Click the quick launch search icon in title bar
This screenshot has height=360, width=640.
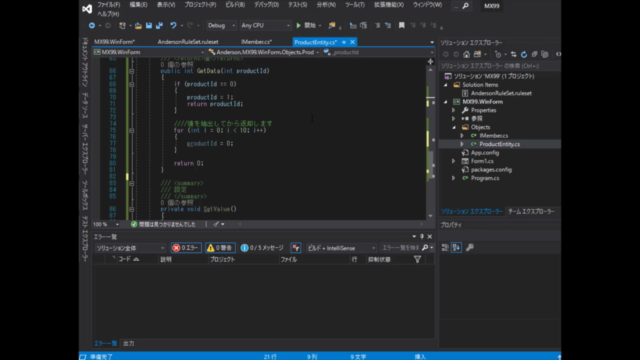(465, 6)
